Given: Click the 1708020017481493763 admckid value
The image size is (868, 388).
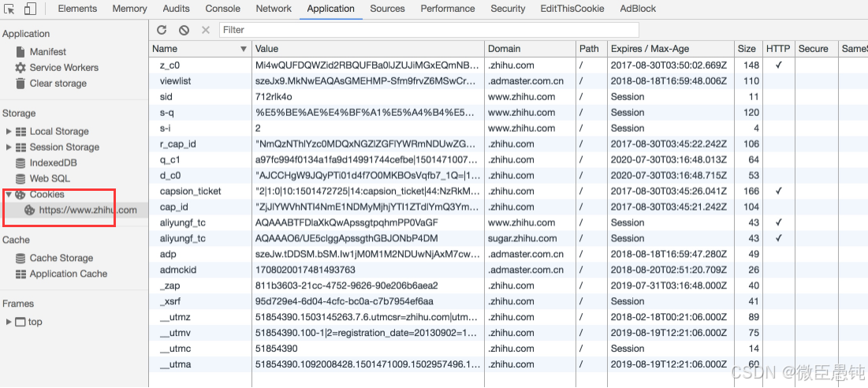Looking at the screenshot, I should 305,270.
